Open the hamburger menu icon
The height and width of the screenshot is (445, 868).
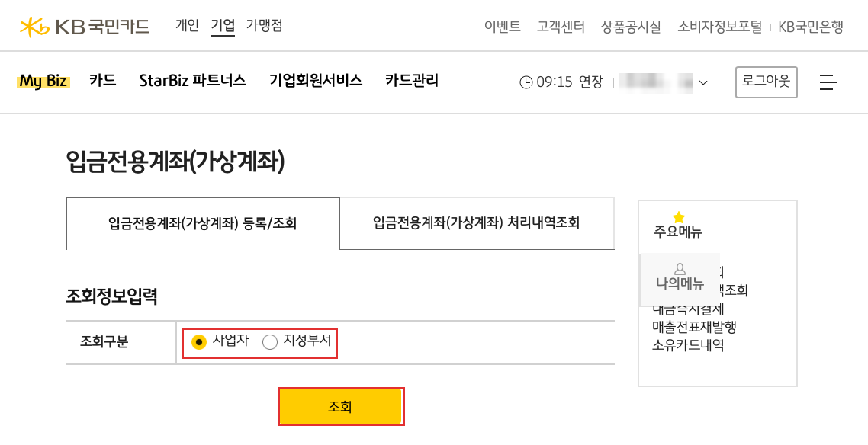pos(828,82)
